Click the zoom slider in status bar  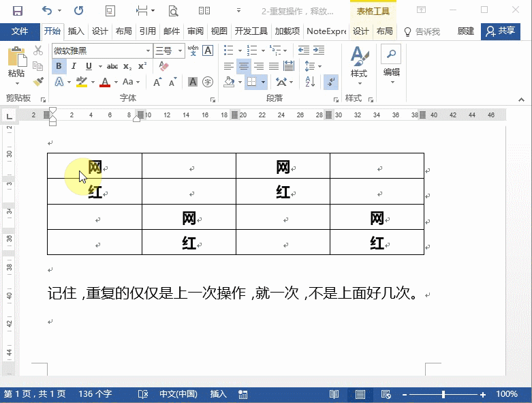point(443,394)
